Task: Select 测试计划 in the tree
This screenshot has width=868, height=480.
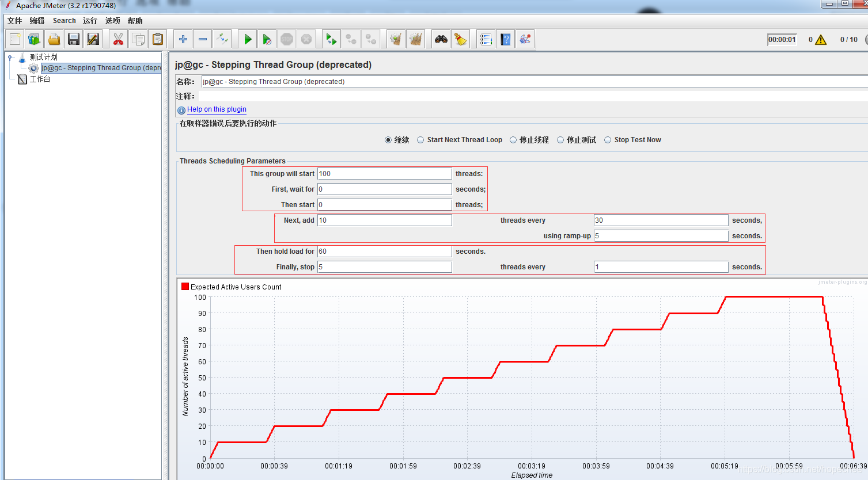Action: point(43,57)
